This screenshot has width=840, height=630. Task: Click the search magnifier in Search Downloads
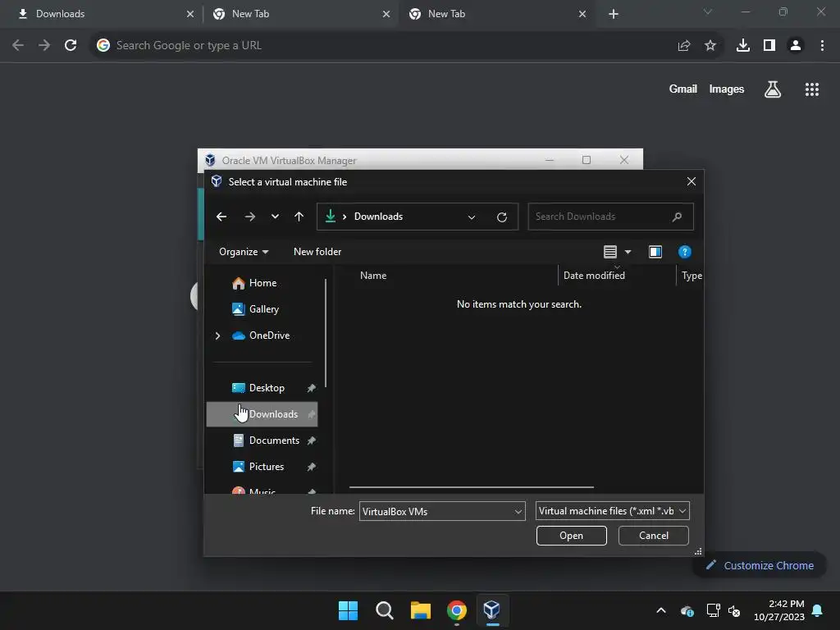tap(677, 217)
